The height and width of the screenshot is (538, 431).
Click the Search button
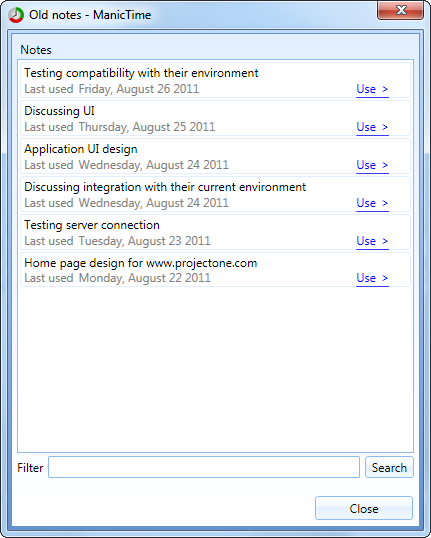pos(389,467)
